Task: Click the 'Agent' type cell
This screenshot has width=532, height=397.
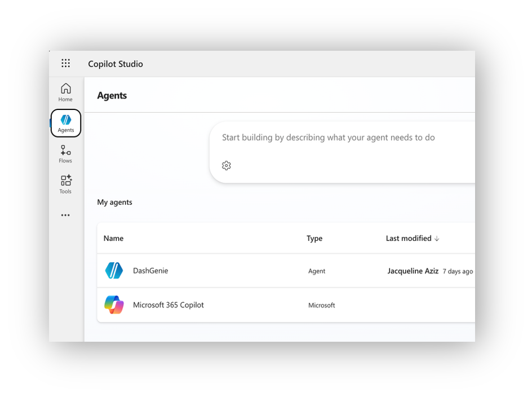Action: pos(317,271)
